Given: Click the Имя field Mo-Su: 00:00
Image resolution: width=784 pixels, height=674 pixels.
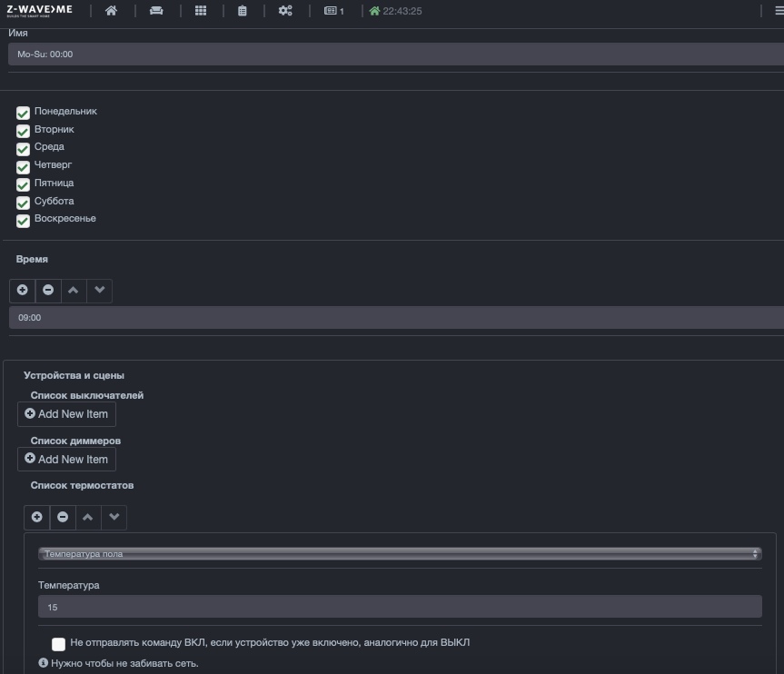Looking at the screenshot, I should (x=396, y=54).
